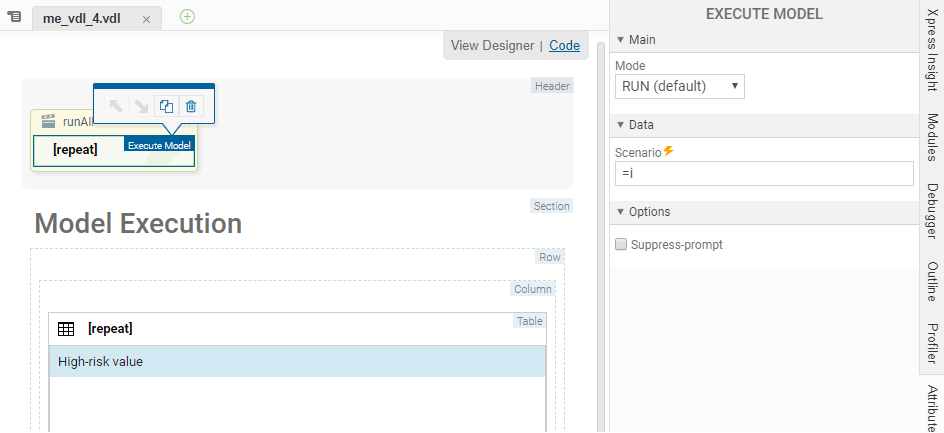This screenshot has height=433, width=944.
Task: Switch to the me_vdl_4.vdl tab
Action: (x=82, y=19)
